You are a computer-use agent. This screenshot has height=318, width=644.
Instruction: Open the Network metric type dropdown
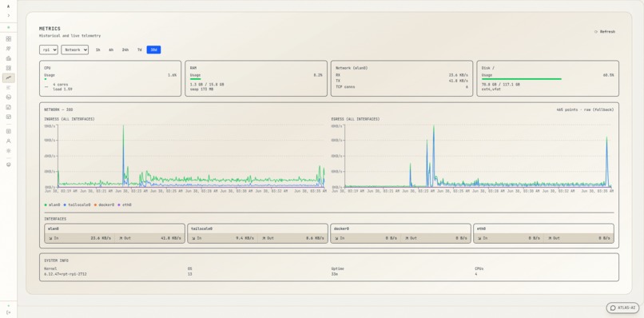pyautogui.click(x=75, y=50)
